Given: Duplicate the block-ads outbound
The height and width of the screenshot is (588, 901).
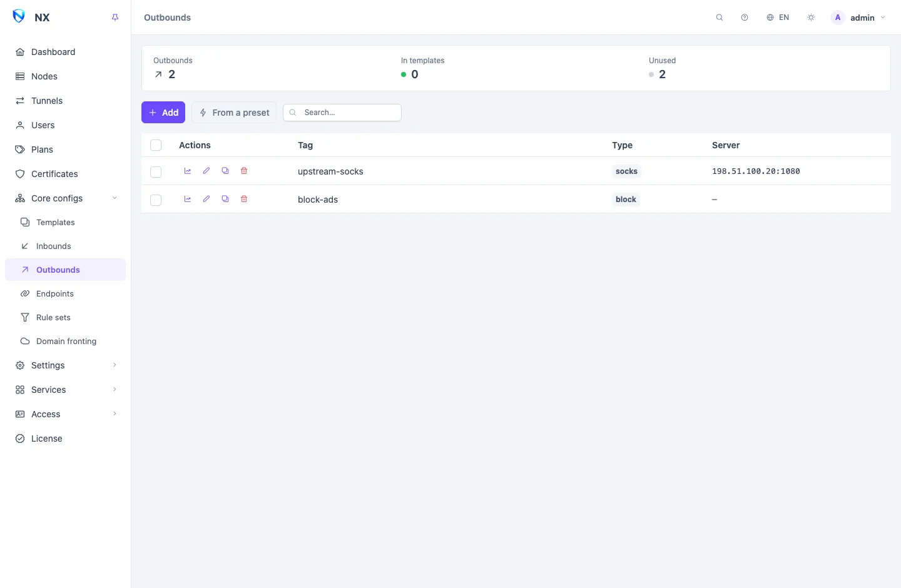Looking at the screenshot, I should (225, 199).
